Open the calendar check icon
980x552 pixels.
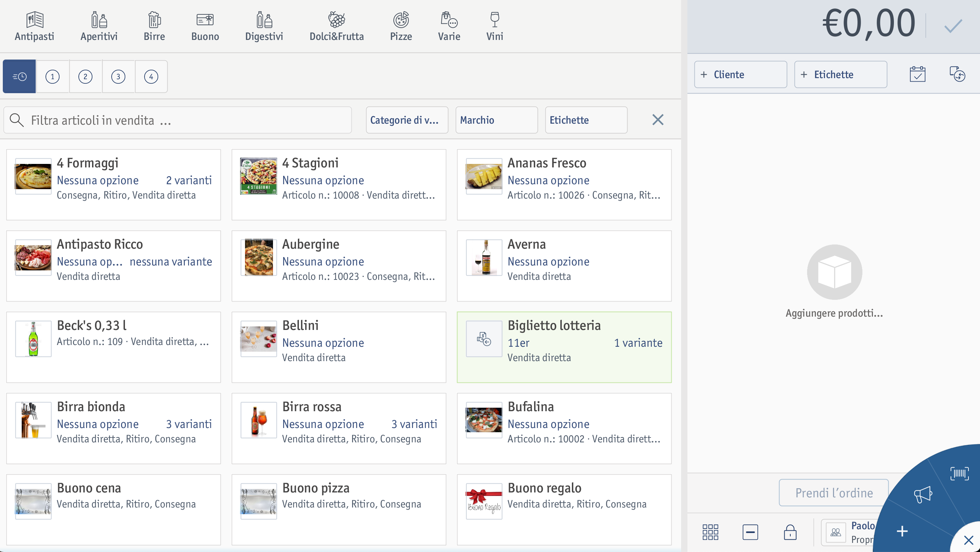[917, 74]
